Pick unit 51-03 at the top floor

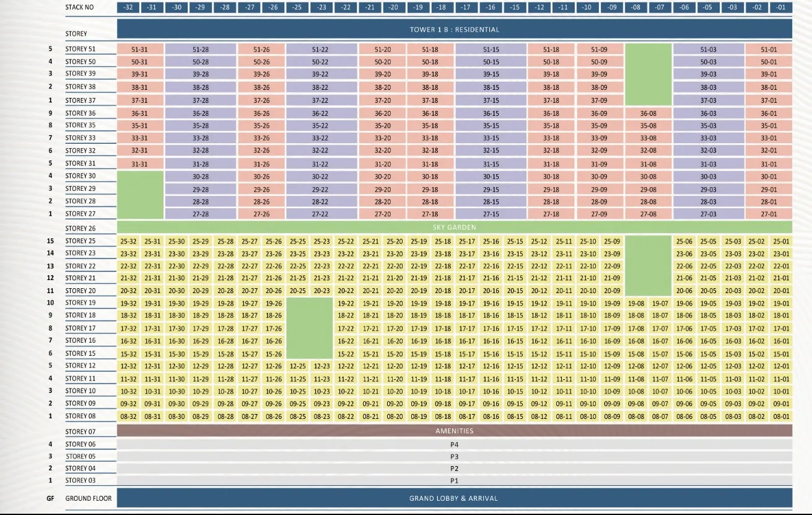[x=708, y=50]
